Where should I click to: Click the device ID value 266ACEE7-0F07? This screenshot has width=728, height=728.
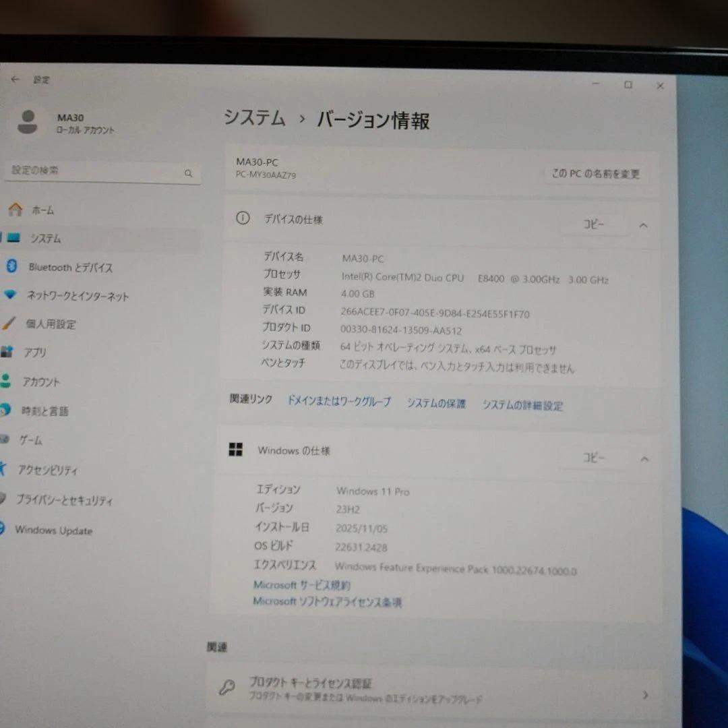(x=435, y=313)
